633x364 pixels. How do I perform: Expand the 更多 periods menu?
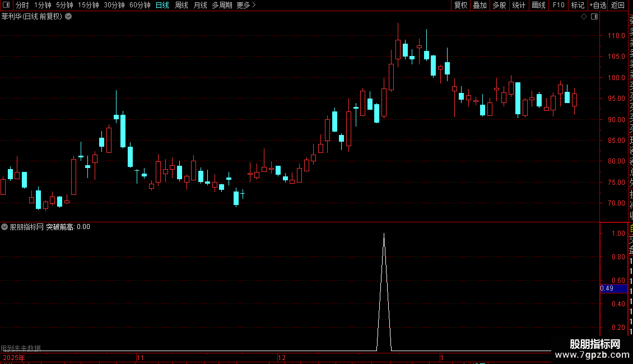[x=246, y=5]
